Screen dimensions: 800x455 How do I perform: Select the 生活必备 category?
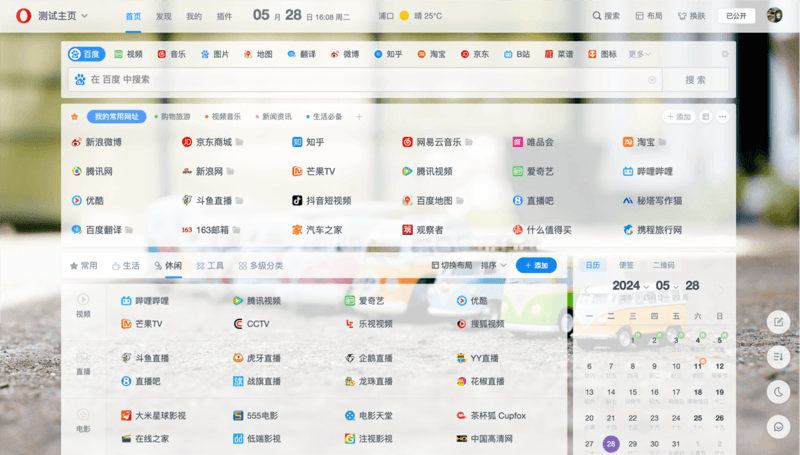(x=324, y=117)
